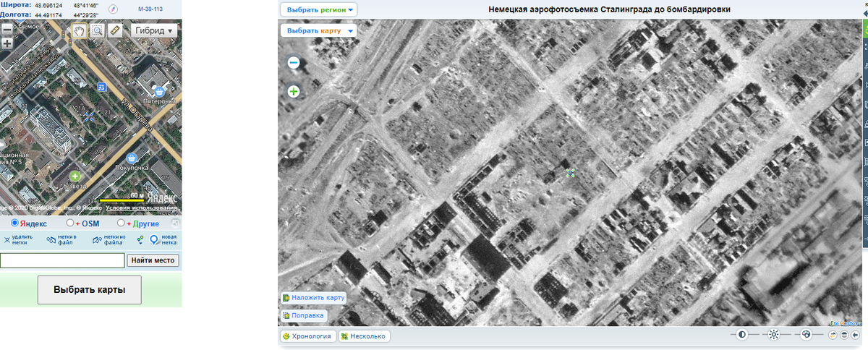Select the Яндекс map source radio
Viewport: 868px width, 350px height.
click(14, 223)
